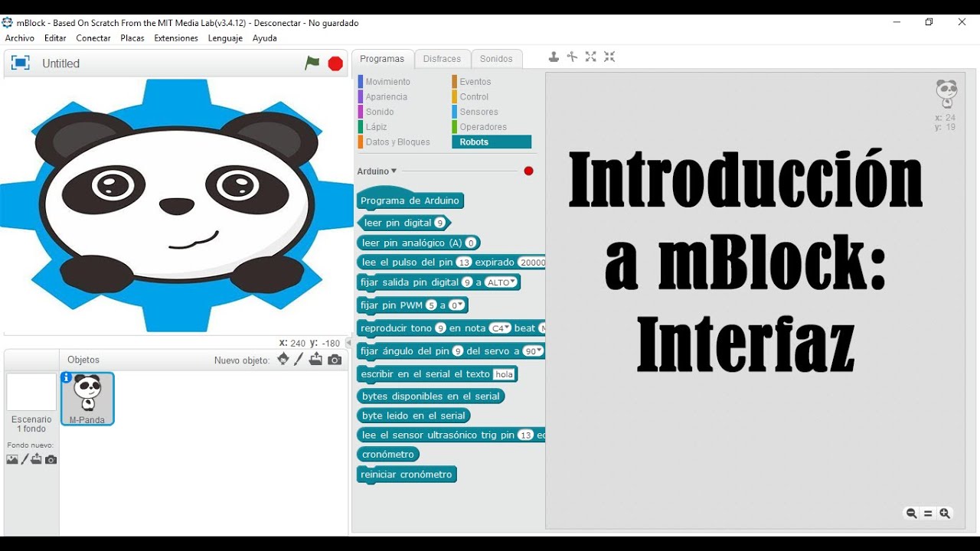Screen dimensions: 980x551
Task: Open the Ayuda menu
Action: tap(265, 38)
